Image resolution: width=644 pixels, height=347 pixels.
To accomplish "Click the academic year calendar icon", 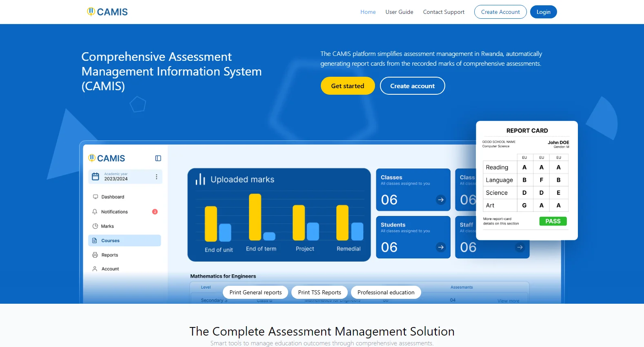I will pyautogui.click(x=95, y=176).
